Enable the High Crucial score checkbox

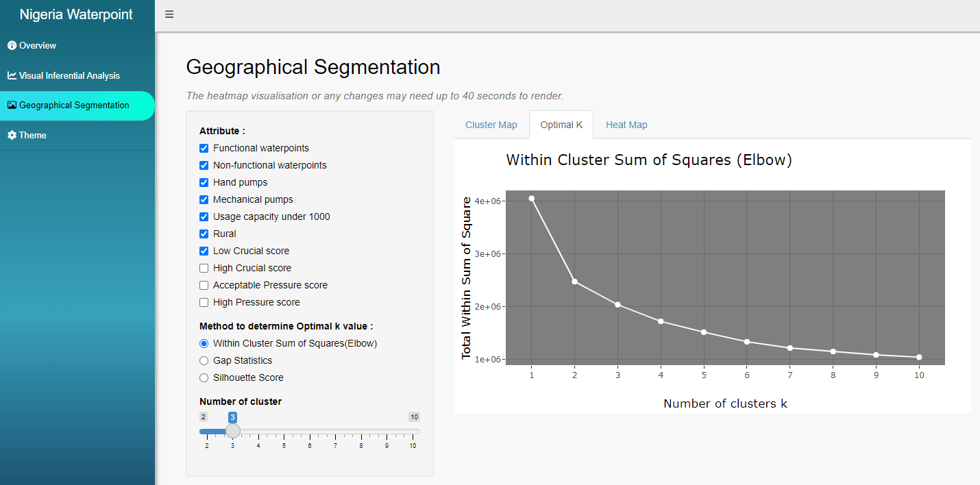click(204, 268)
